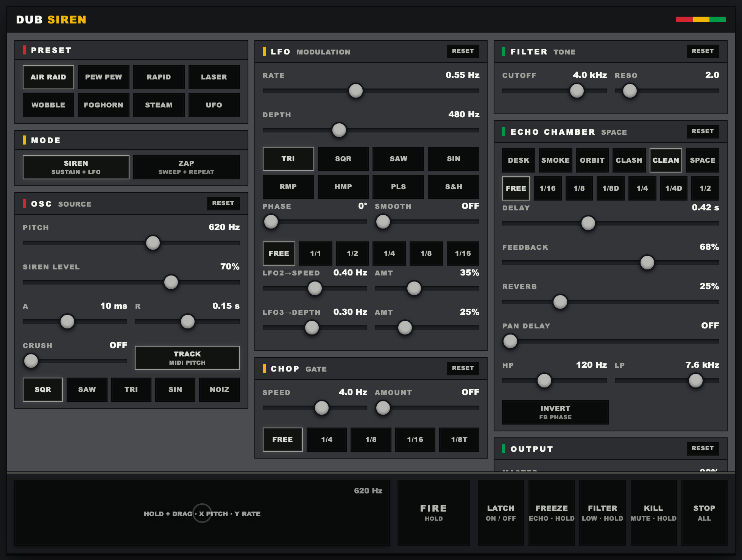742x560 pixels.
Task: Select the DESK echo type
Action: (519, 160)
